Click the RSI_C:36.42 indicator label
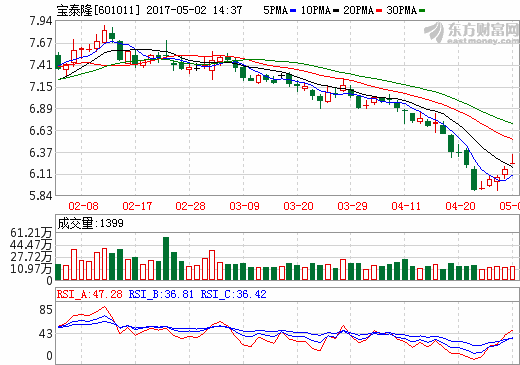 [234, 294]
